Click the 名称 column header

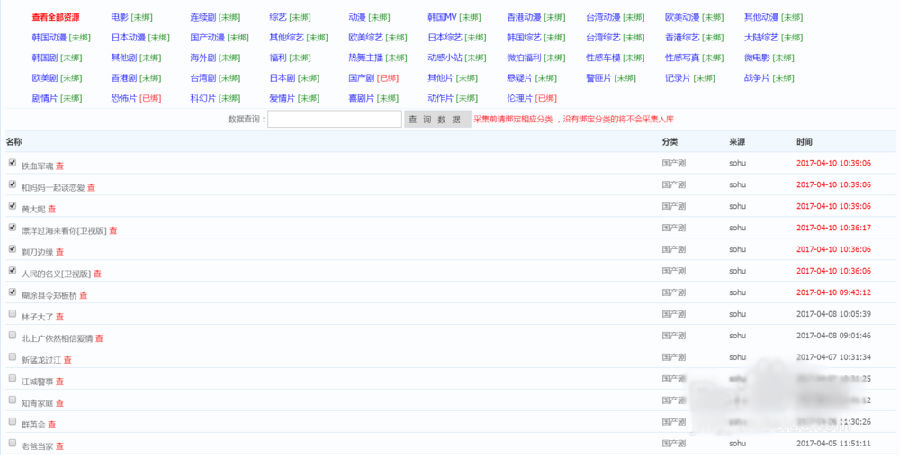[x=14, y=142]
